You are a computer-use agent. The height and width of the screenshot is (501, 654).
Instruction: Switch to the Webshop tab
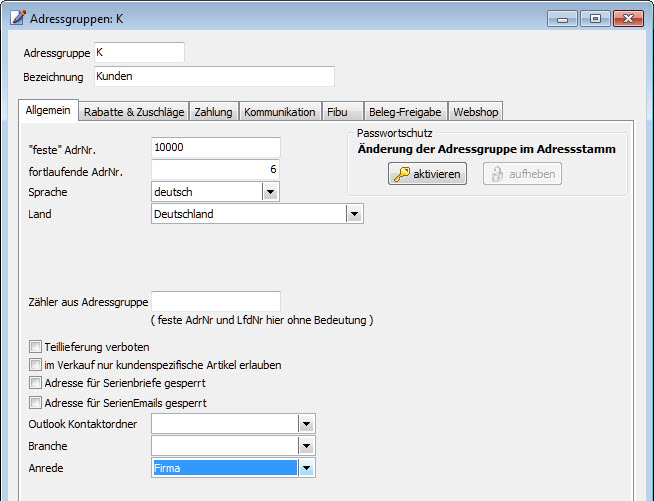475,112
